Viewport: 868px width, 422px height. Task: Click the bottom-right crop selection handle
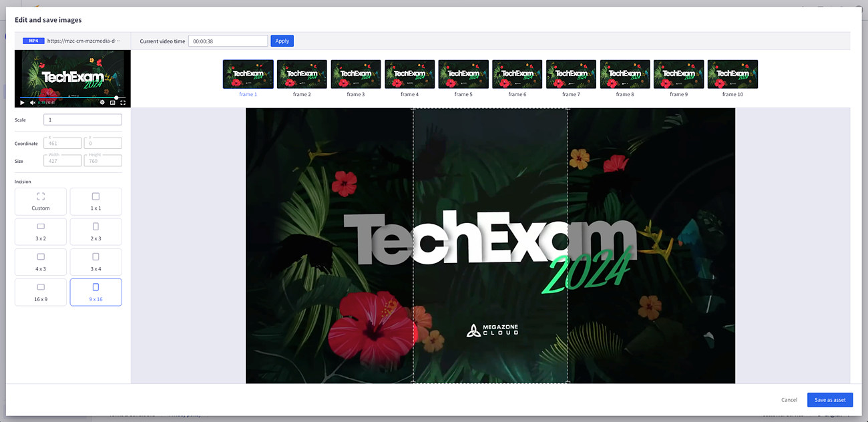tap(568, 382)
